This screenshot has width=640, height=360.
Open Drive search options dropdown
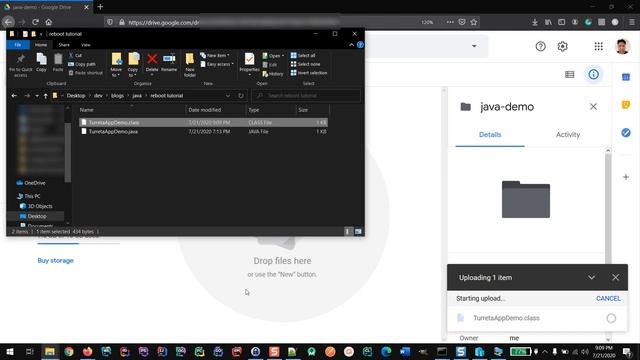coord(474,46)
